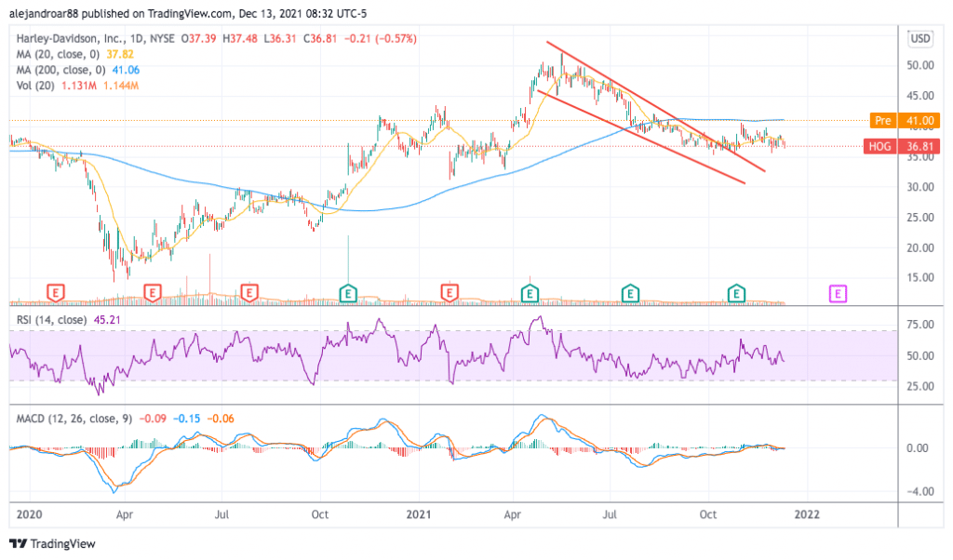Click the MA 200 value 41.06
This screenshot has height=560, width=953.
(126, 70)
